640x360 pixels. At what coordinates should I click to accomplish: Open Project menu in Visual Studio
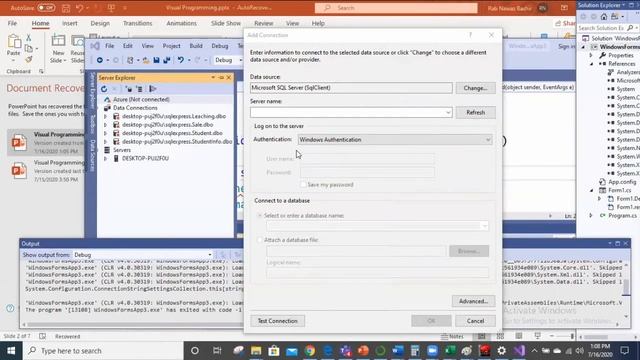pos(171,46)
